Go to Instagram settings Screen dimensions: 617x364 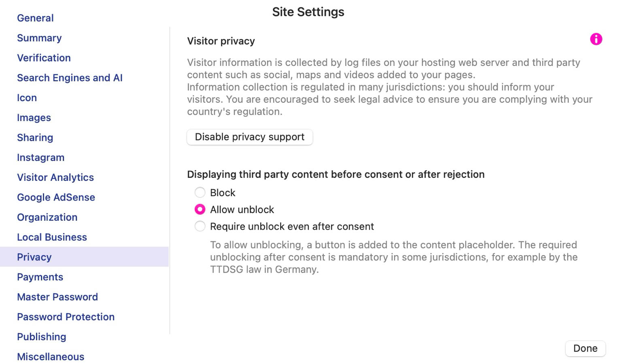40,157
